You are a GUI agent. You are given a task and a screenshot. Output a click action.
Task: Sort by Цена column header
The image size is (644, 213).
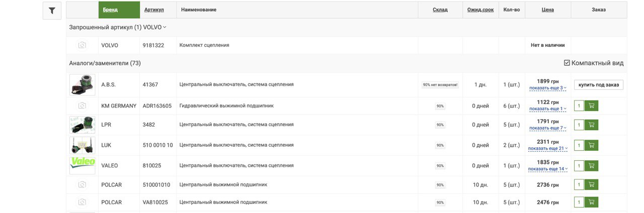click(548, 10)
